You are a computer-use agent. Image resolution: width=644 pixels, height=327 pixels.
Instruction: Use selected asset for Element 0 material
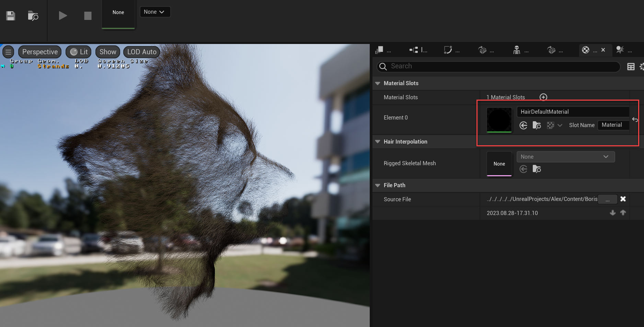(x=523, y=125)
